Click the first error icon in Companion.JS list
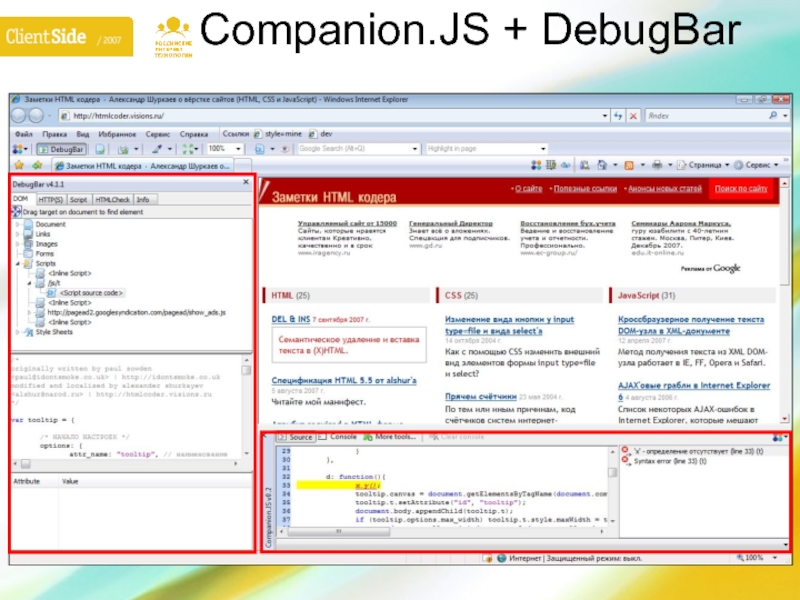The width and height of the screenshot is (800, 600). pyautogui.click(x=625, y=450)
